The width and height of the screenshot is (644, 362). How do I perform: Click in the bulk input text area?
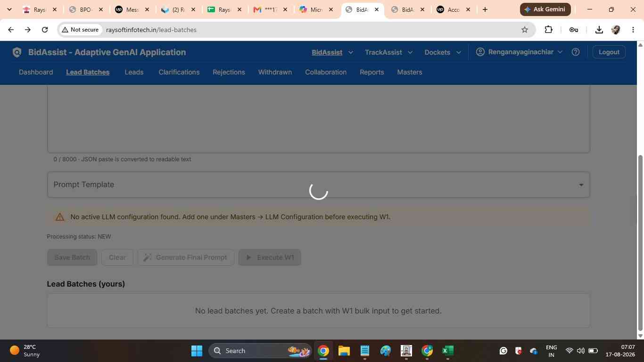point(318,119)
